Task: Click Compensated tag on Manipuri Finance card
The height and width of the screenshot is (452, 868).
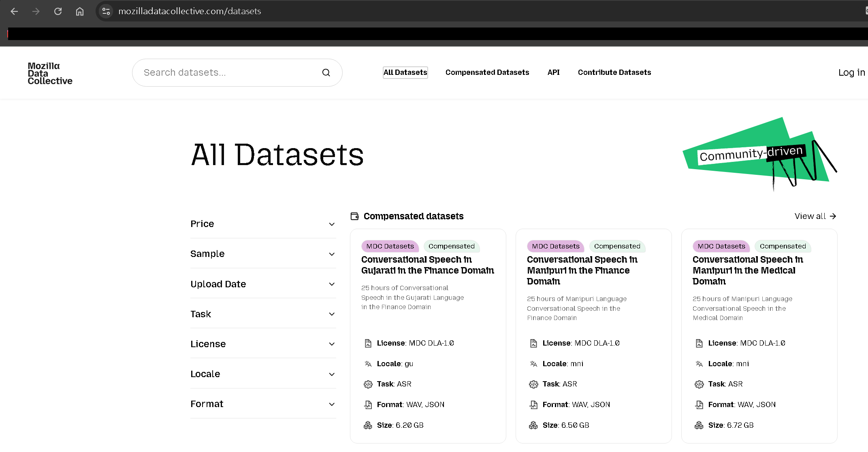Action: [617, 246]
